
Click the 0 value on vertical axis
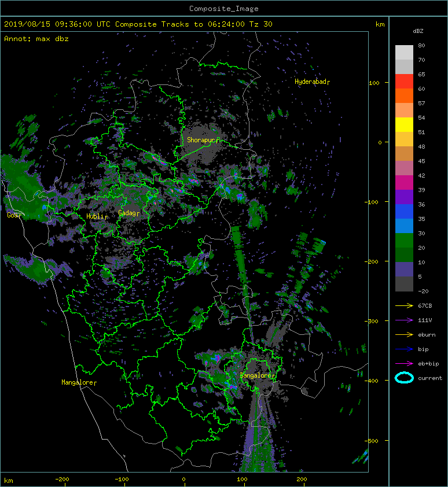click(380, 142)
